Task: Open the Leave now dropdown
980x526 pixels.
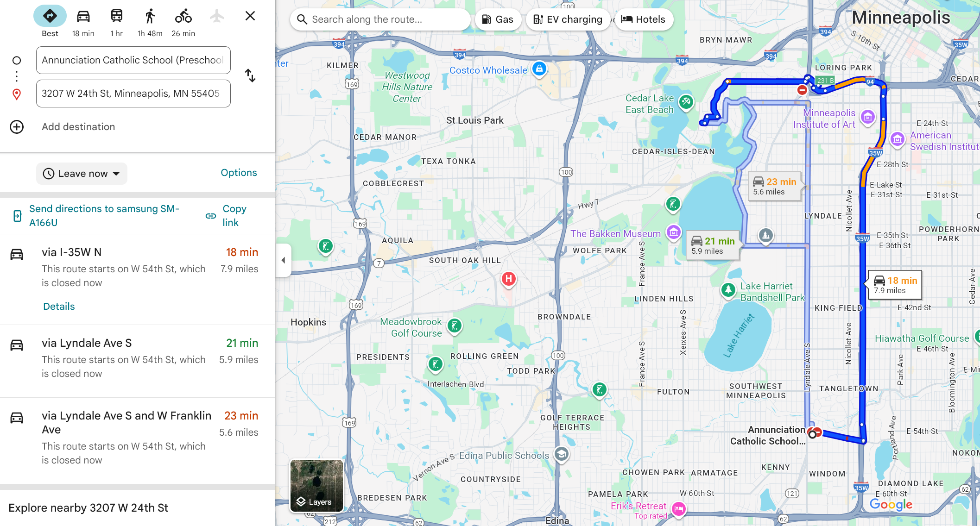Action: coord(82,174)
